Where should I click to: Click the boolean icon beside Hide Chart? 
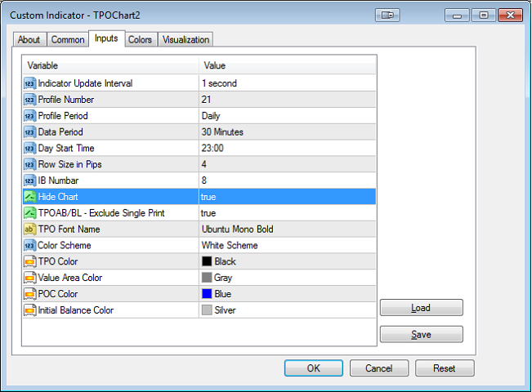click(x=30, y=197)
